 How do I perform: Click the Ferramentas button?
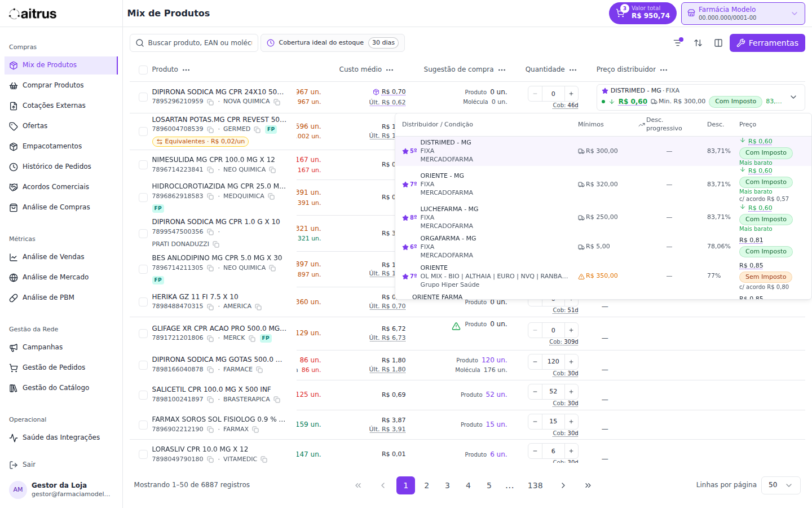pos(767,43)
